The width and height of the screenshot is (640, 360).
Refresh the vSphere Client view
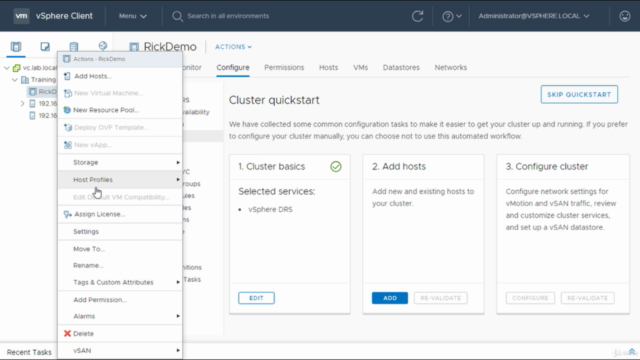point(417,16)
